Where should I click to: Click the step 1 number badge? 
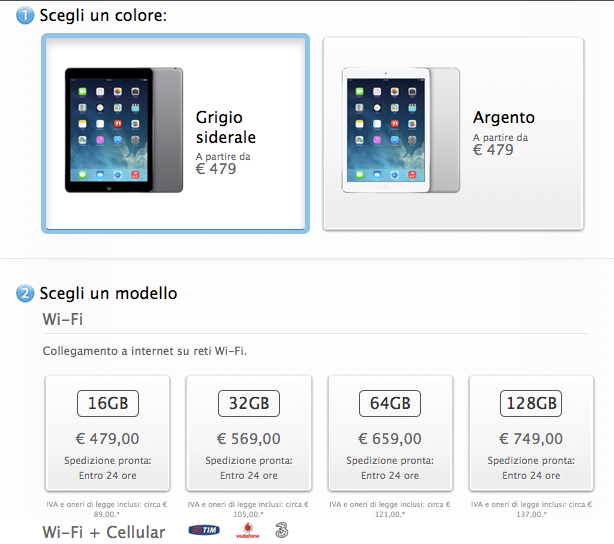(x=25, y=16)
